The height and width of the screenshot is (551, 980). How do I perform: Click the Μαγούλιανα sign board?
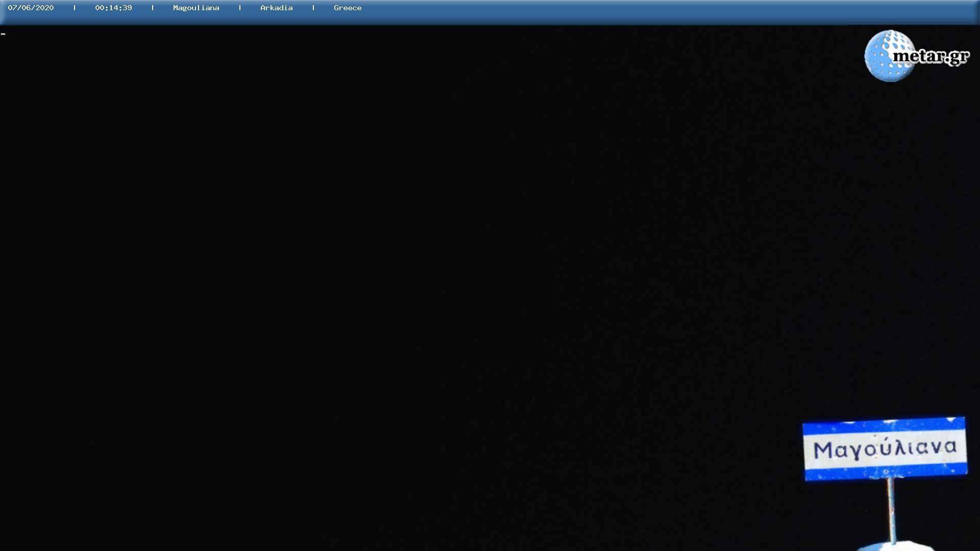(x=885, y=449)
